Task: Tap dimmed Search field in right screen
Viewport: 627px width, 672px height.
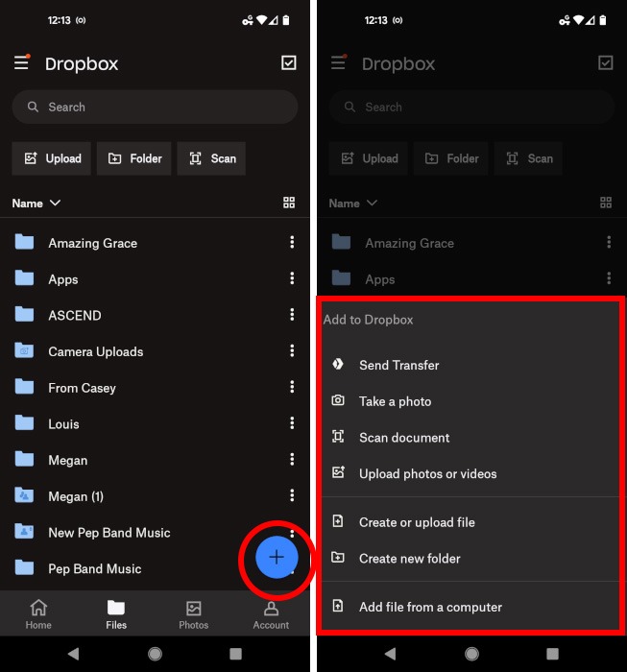Action: click(x=471, y=107)
